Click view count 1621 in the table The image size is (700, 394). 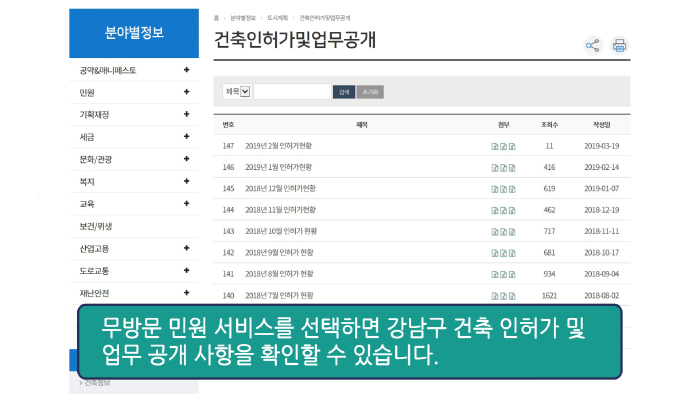click(x=549, y=295)
